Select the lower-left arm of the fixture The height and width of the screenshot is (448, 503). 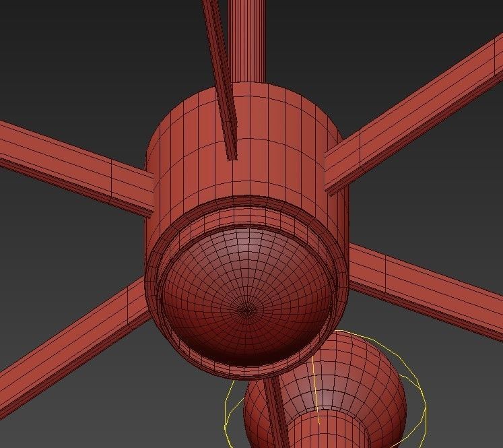[74, 346]
